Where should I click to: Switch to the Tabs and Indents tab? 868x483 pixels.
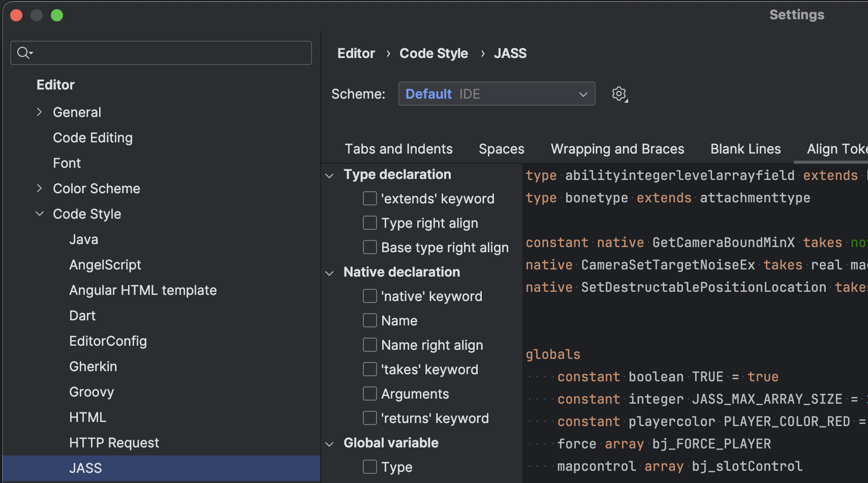click(398, 149)
